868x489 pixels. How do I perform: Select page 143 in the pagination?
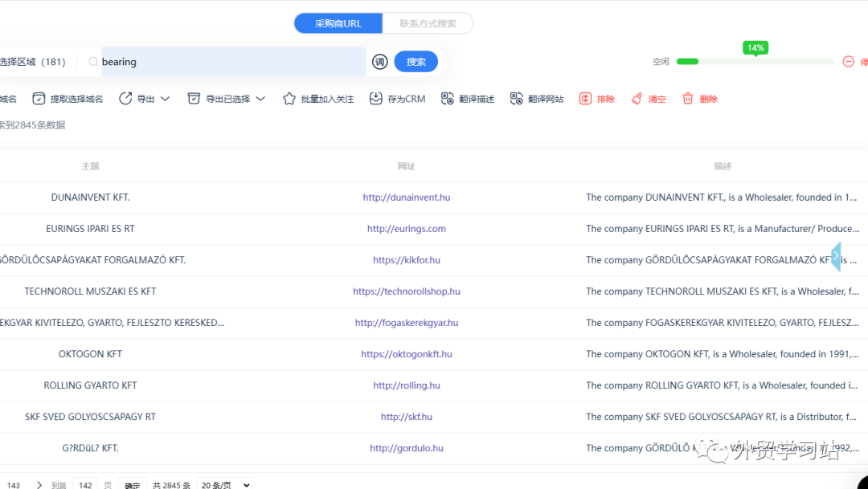[14, 485]
